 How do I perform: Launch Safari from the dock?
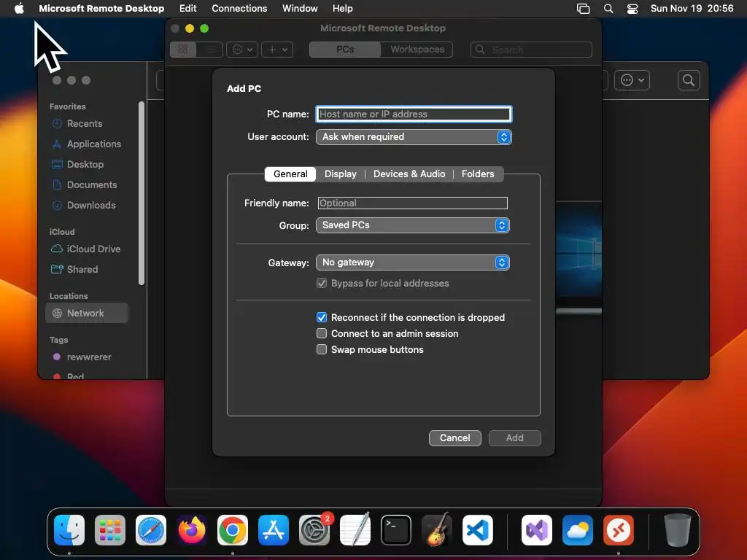point(151,530)
